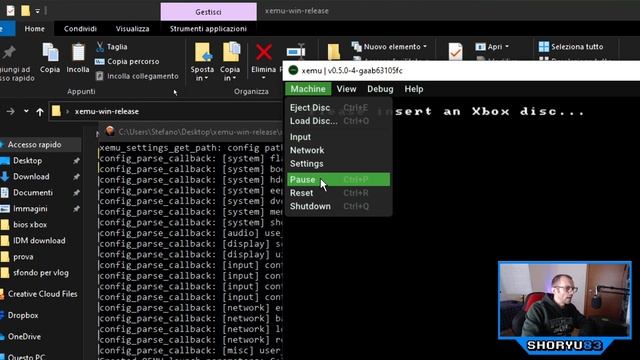Switch to the Visualizza ribbon tab
The image size is (640, 360).
[132, 29]
